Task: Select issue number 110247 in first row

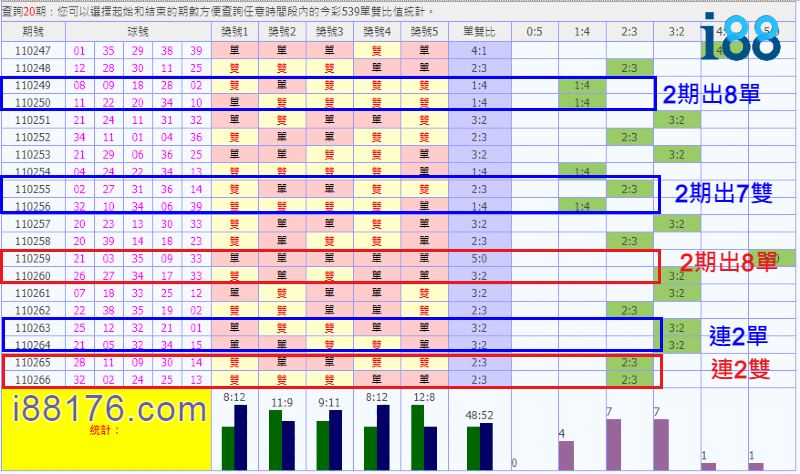Action: [35, 50]
